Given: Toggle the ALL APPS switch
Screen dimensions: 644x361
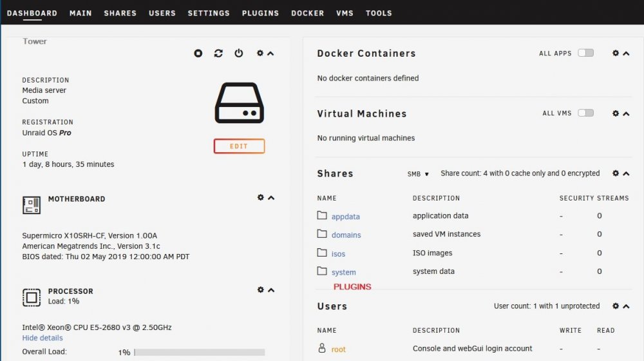Looking at the screenshot, I should [x=585, y=53].
